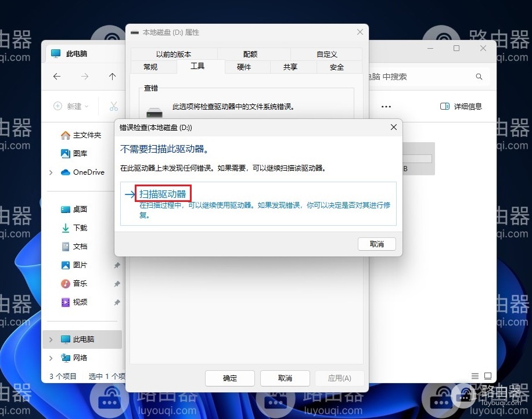Go up one folder level in Explorer
The height and width of the screenshot is (419, 532).
(x=112, y=77)
